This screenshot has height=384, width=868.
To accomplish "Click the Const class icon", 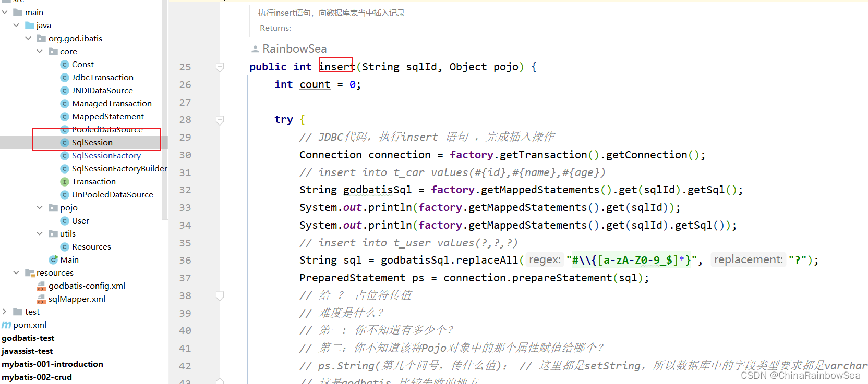I will (65, 64).
